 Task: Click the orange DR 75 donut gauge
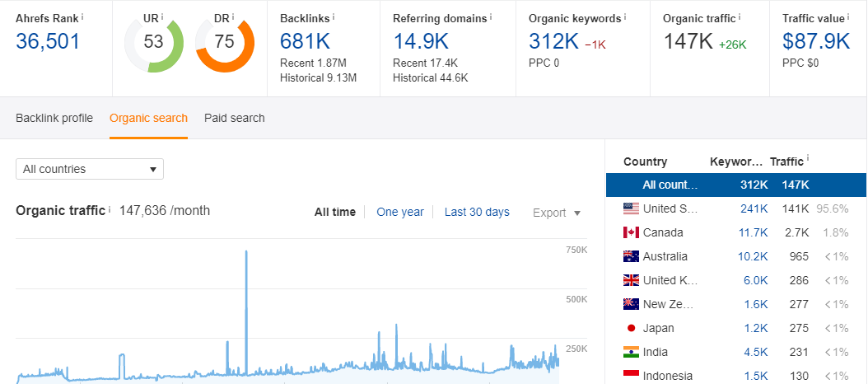225,42
